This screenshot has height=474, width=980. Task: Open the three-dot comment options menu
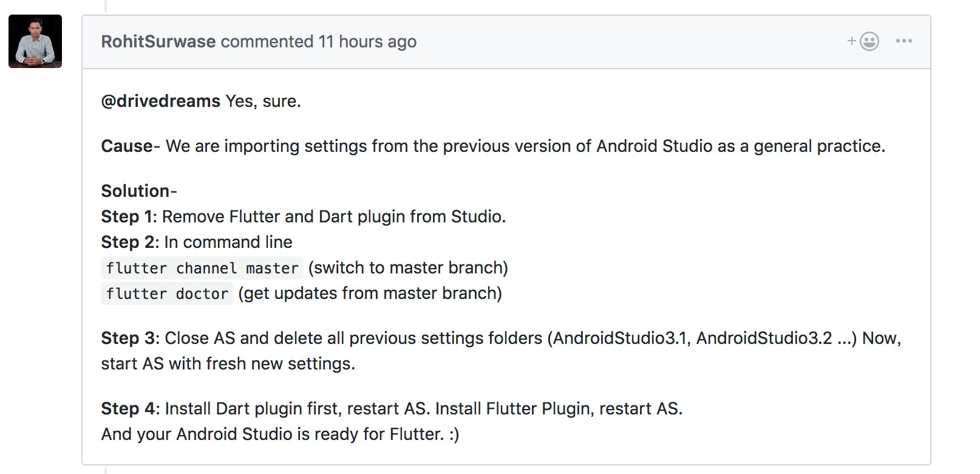tap(903, 41)
